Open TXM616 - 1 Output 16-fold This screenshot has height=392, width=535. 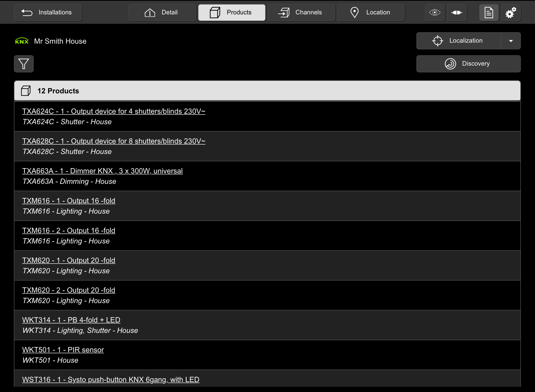[69, 201]
